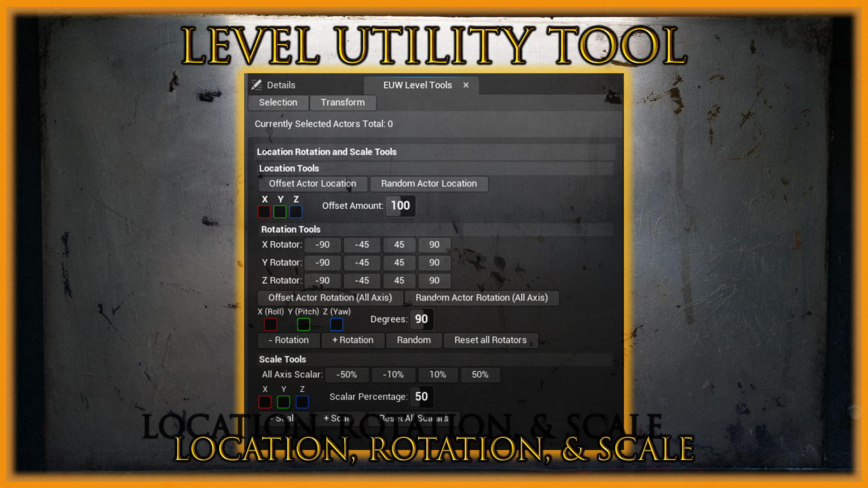Click the Degrees input field

click(421, 319)
